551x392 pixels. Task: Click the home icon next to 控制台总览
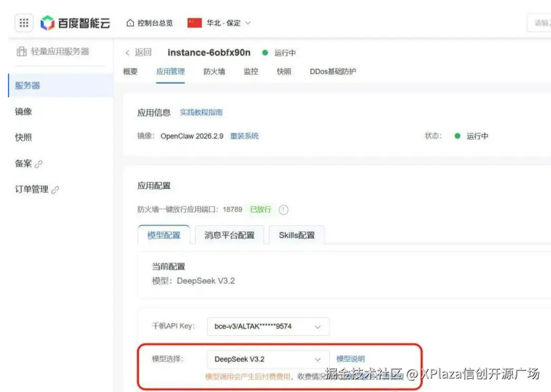tap(130, 23)
